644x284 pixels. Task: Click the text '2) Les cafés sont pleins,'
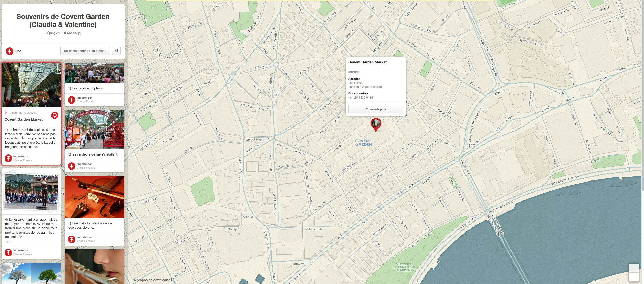(86, 88)
